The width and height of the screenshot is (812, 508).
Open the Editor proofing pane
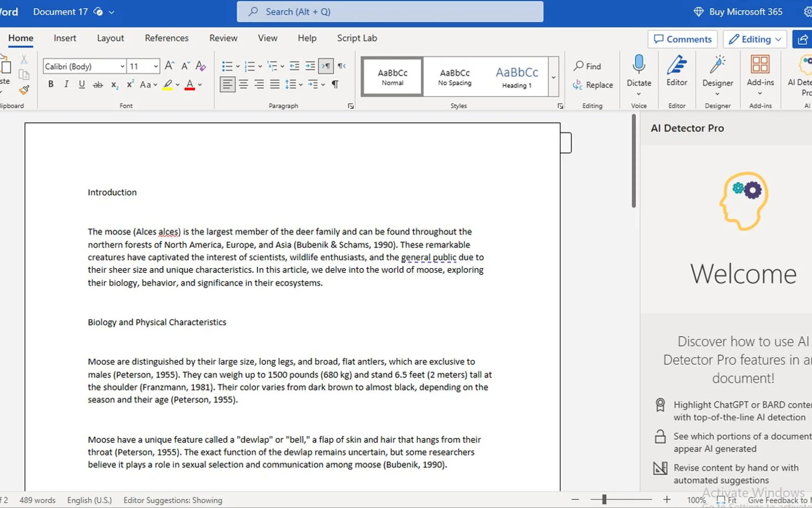tap(677, 71)
